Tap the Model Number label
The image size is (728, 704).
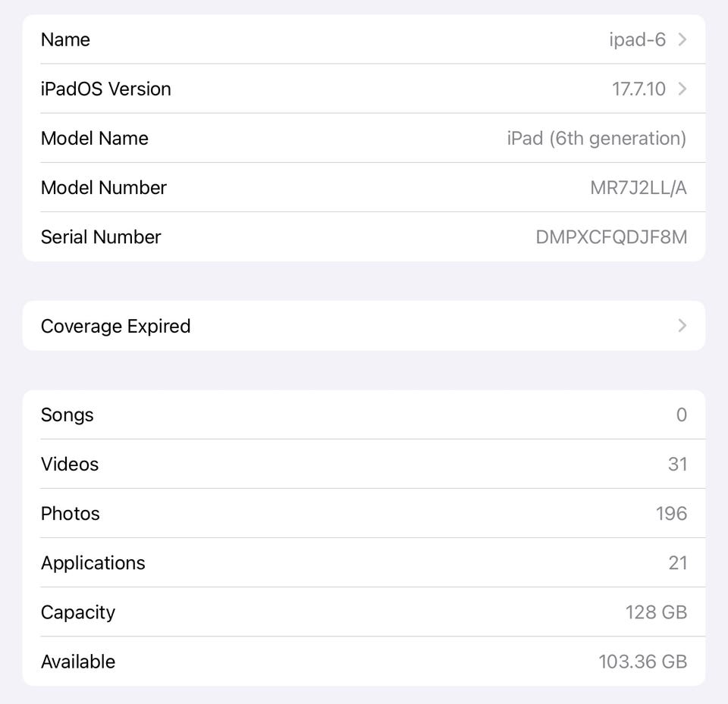point(104,188)
